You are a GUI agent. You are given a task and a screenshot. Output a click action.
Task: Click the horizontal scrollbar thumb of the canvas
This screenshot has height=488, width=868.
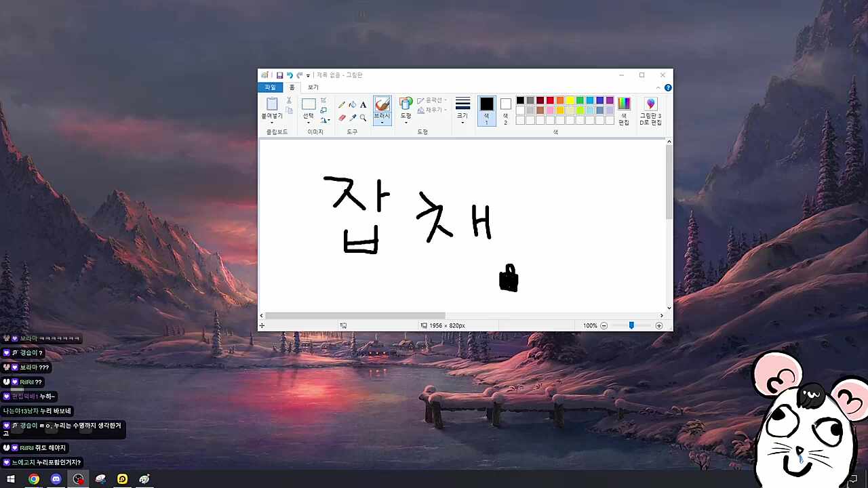click(x=355, y=316)
